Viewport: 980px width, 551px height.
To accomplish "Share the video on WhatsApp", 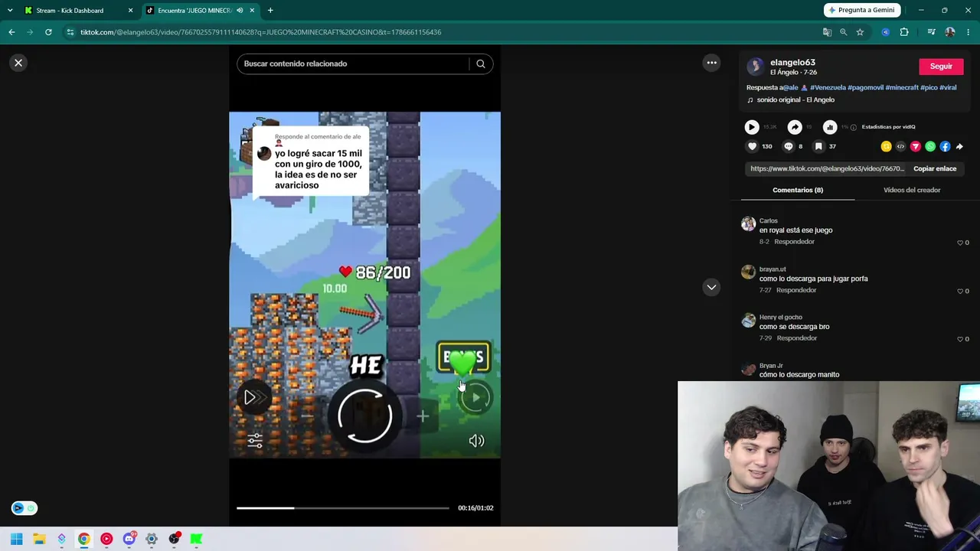I will click(930, 146).
